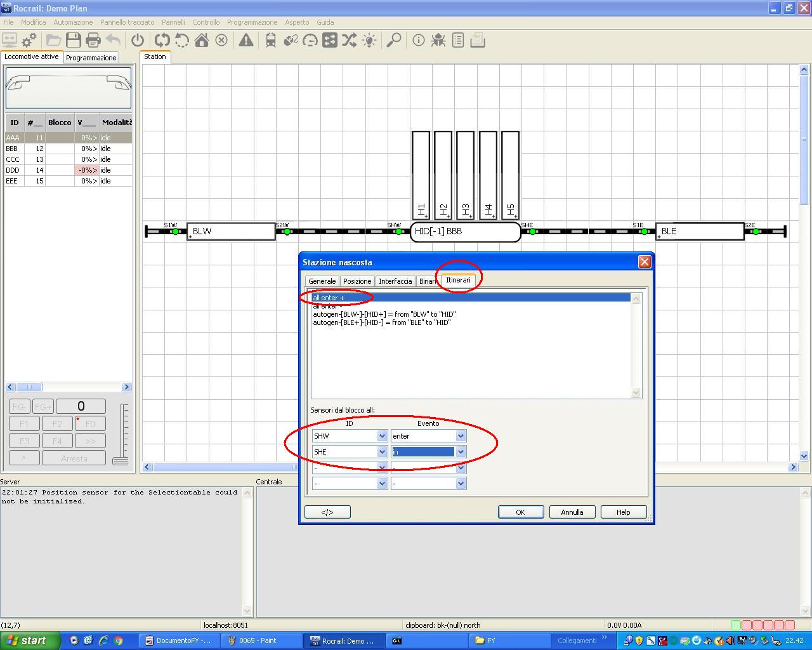The width and height of the screenshot is (812, 650).
Task: Expand the SHE sensor ID dropdown
Action: tap(382, 452)
